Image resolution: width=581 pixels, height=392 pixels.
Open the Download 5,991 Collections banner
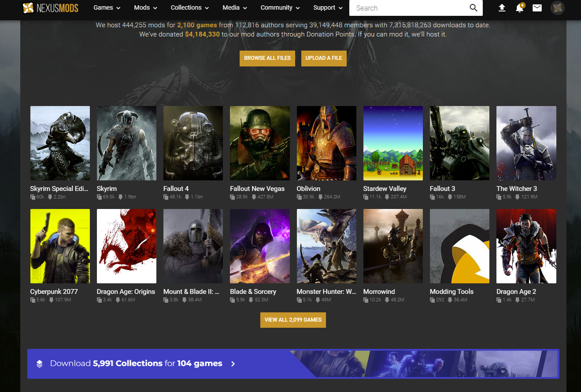pos(293,364)
